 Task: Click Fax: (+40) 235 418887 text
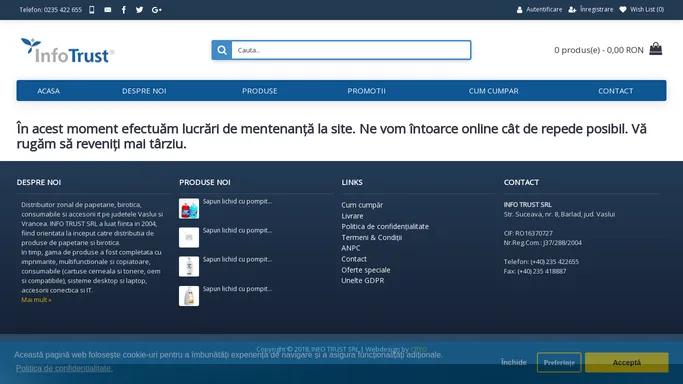click(x=535, y=271)
